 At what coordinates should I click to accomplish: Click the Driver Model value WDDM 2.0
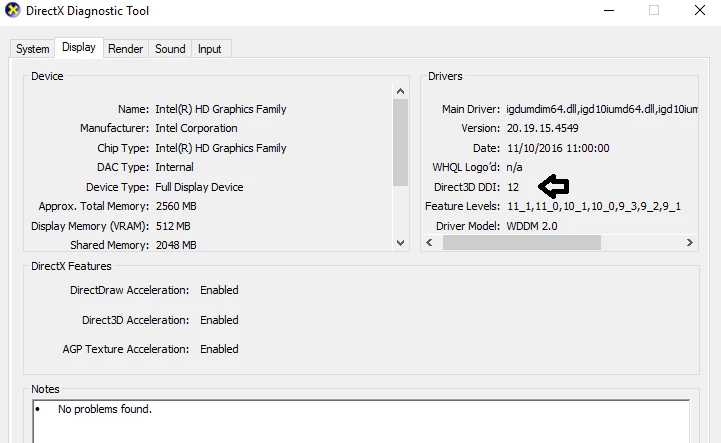(x=532, y=226)
